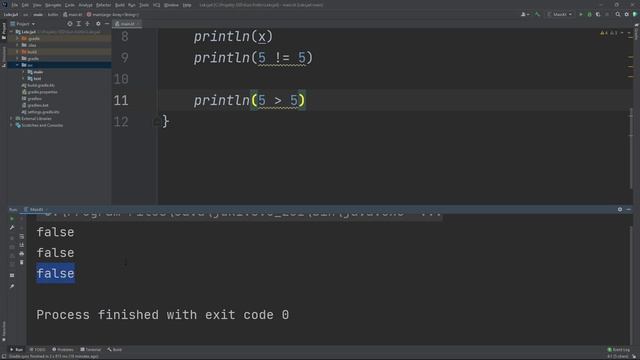The width and height of the screenshot is (640, 360).
Task: Open the TODO tool window button
Action: point(38,350)
